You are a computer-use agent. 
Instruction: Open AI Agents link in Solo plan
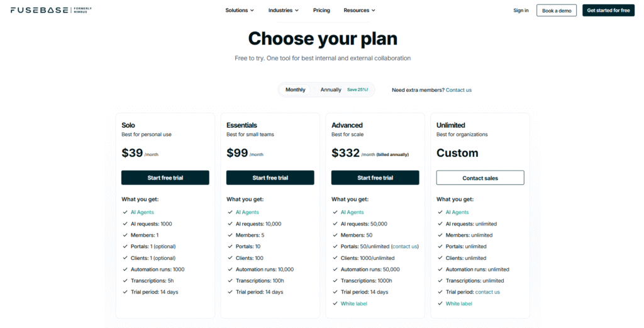point(142,212)
